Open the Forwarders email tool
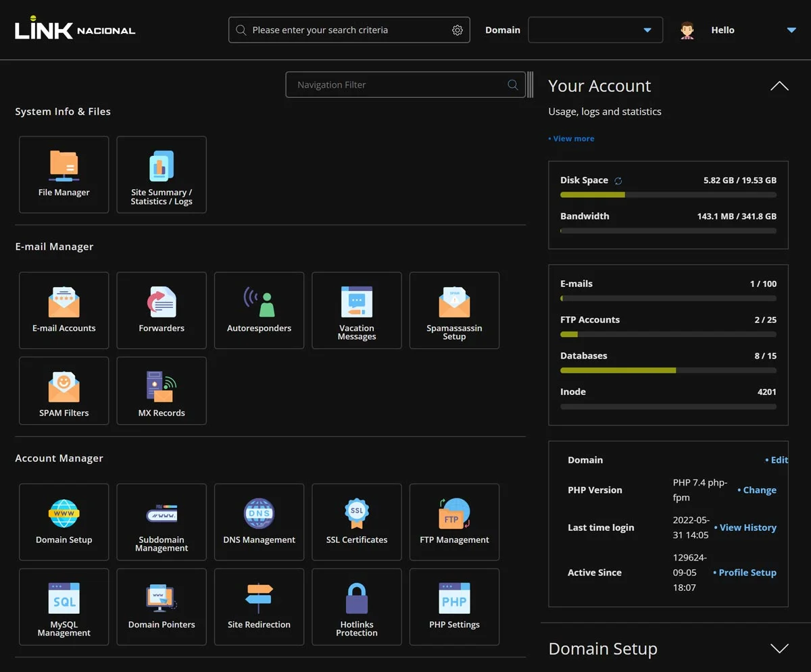Image resolution: width=811 pixels, height=672 pixels. [x=162, y=310]
